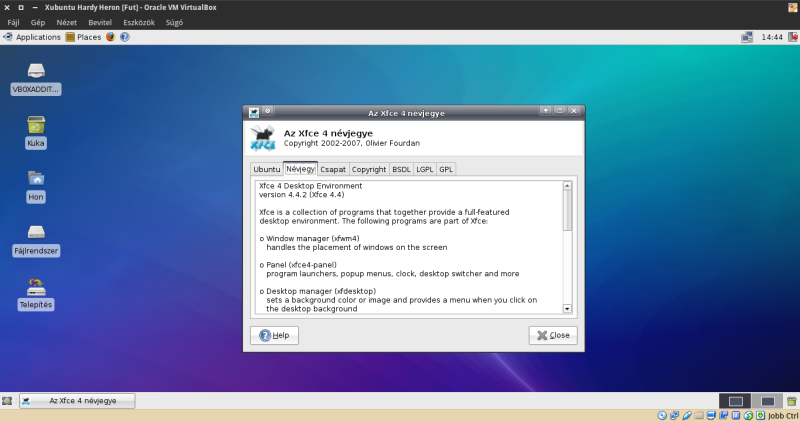Switch to first workspace in pager
The width and height of the screenshot is (800, 422).
tap(735, 401)
